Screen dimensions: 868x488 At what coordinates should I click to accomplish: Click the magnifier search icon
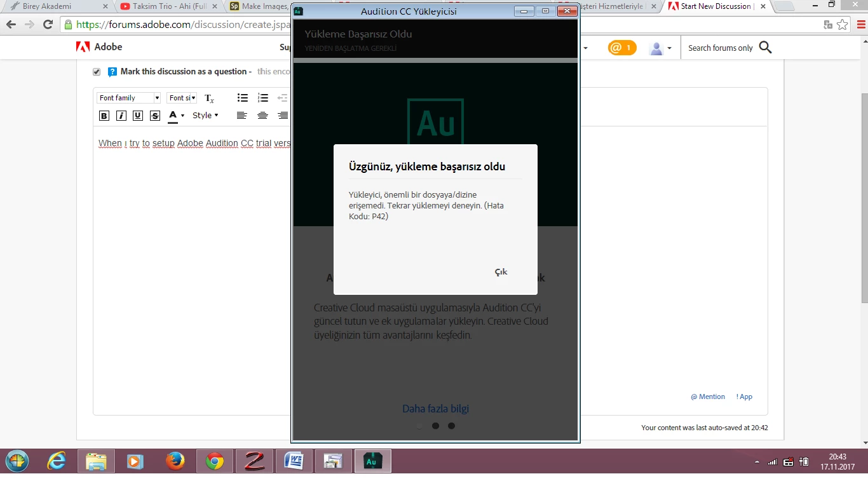pos(766,48)
